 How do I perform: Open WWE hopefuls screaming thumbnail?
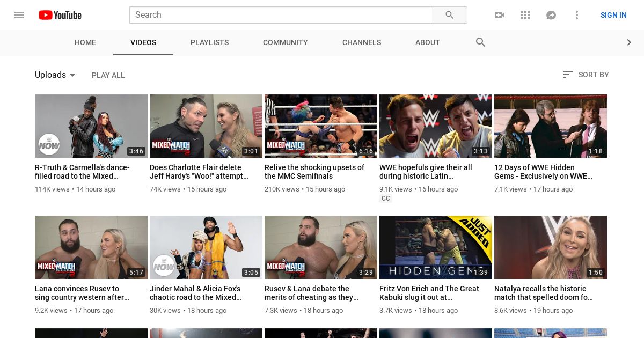click(436, 126)
